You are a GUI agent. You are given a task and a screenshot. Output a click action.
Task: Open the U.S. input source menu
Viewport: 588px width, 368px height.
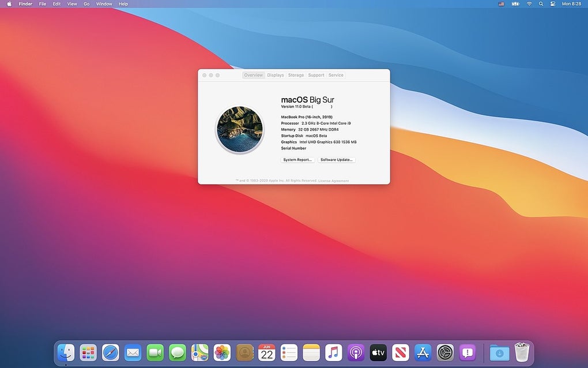pos(501,4)
